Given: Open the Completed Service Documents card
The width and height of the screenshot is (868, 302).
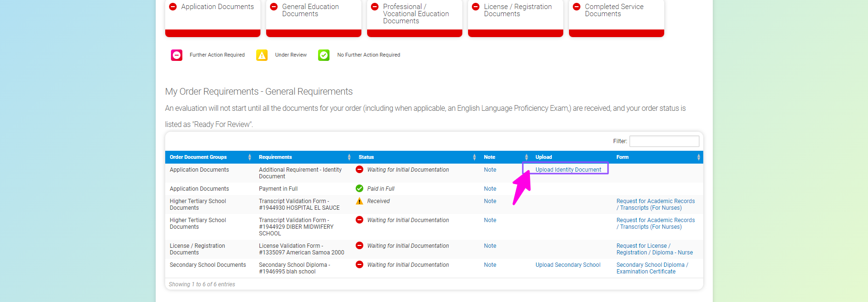Looking at the screenshot, I should (617, 17).
